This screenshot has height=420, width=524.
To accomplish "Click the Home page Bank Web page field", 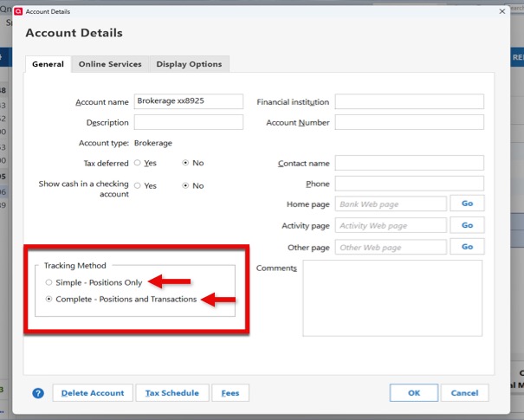I will tap(391, 204).
